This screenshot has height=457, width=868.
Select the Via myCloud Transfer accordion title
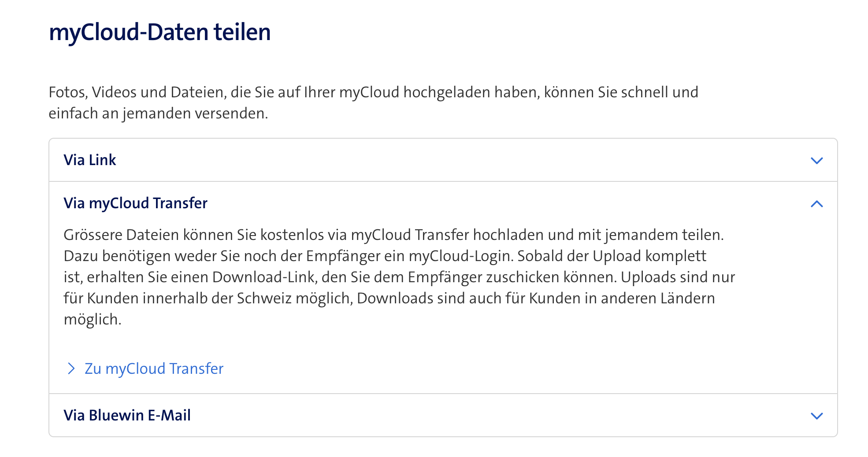[x=135, y=203]
